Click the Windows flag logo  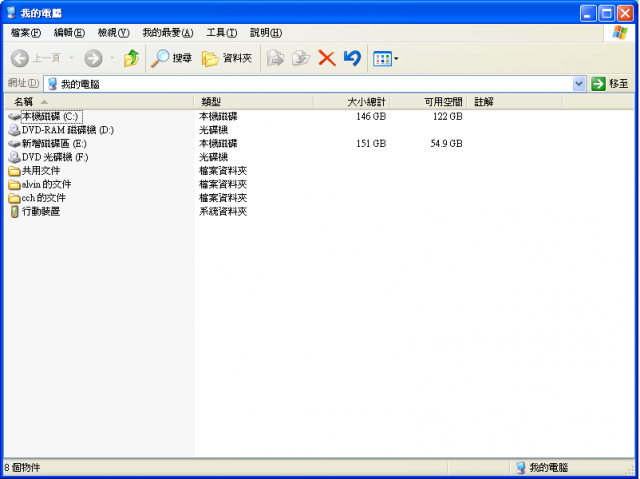coord(620,33)
